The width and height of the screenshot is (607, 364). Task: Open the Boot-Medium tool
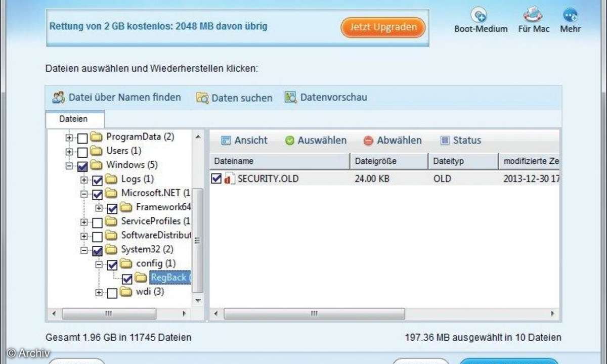point(481,20)
